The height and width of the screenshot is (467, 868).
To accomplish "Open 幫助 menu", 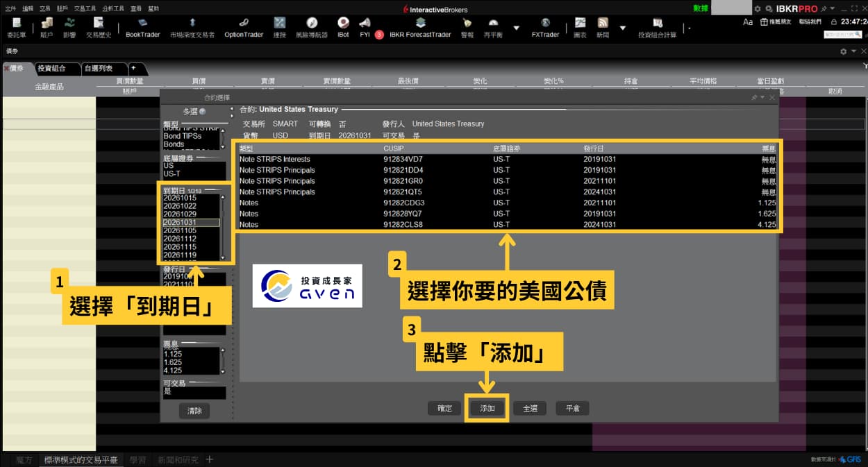I will (x=153, y=8).
